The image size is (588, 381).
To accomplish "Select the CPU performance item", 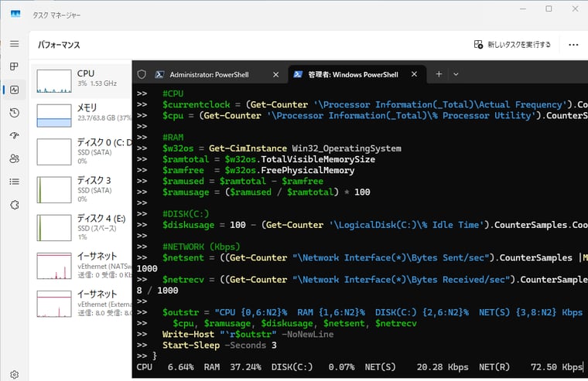I will tap(82, 81).
